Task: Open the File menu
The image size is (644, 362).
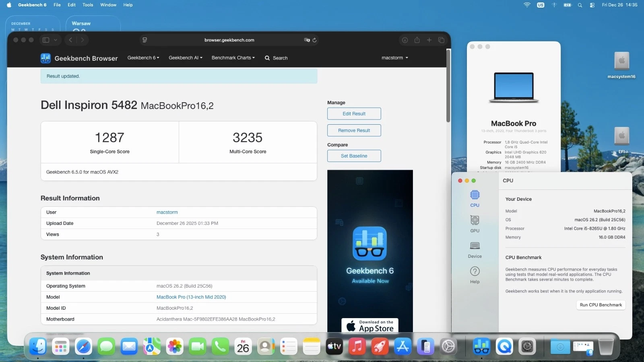Action: click(x=57, y=5)
